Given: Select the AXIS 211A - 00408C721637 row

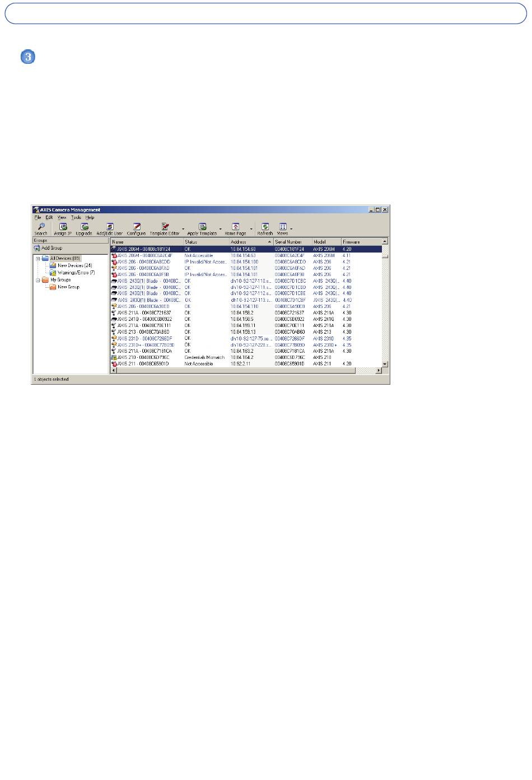Looking at the screenshot, I should (x=246, y=313).
